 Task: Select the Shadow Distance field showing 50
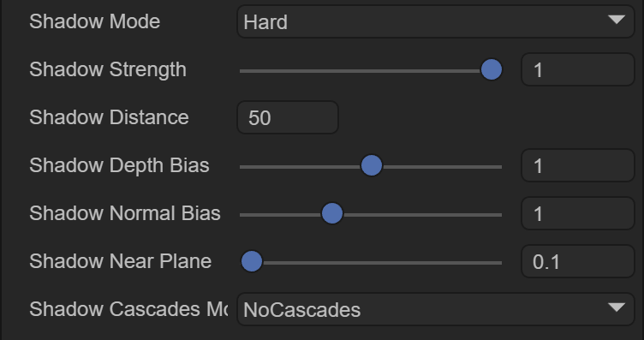[288, 117]
